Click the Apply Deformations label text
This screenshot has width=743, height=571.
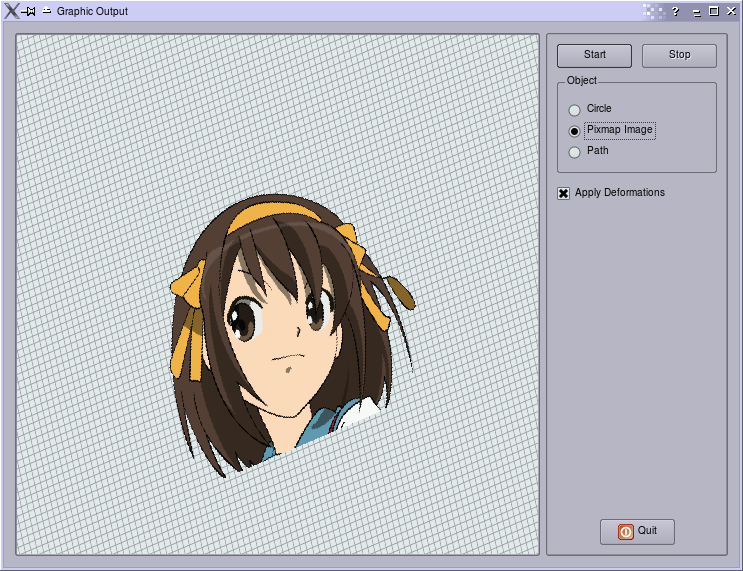pyautogui.click(x=619, y=192)
